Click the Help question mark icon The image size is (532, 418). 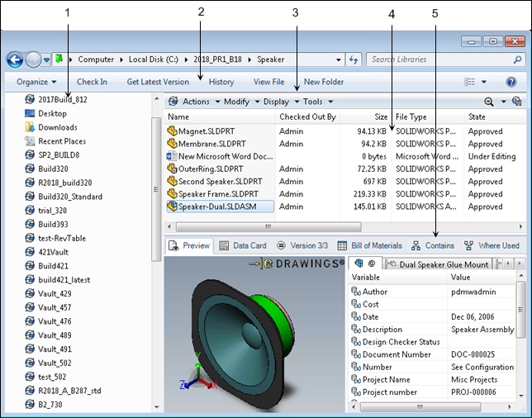coord(511,82)
